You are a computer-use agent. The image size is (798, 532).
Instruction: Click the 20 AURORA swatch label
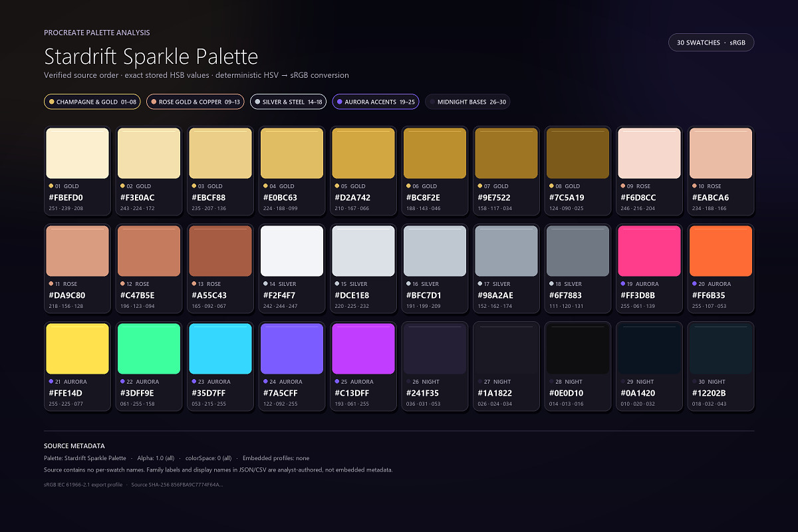click(x=711, y=284)
